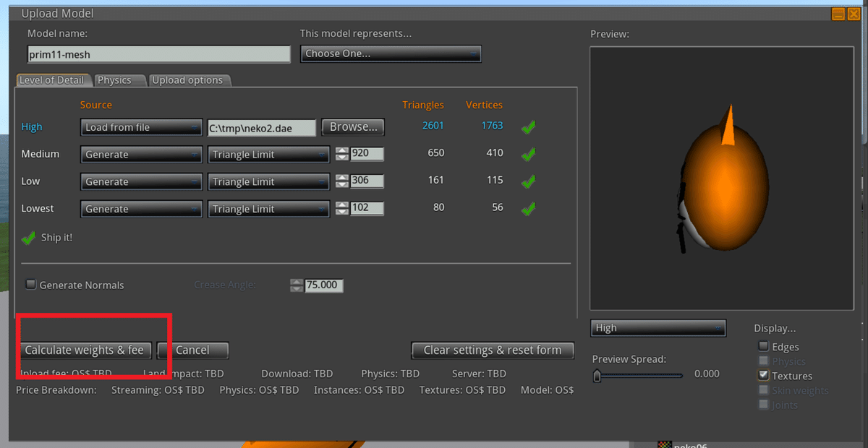Click the Low triangle limit stepper arrows
The image size is (868, 448).
pyautogui.click(x=343, y=181)
